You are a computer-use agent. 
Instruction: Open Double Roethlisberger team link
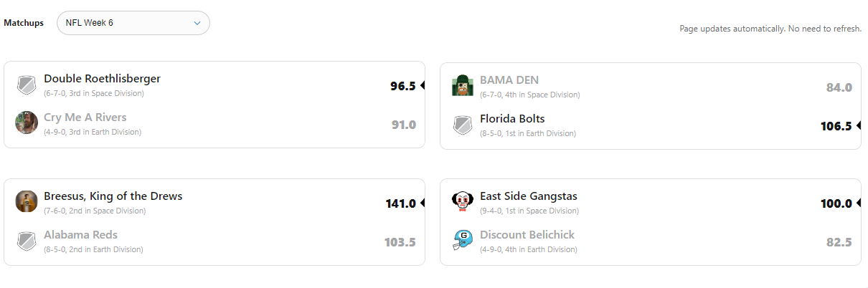[x=102, y=79]
